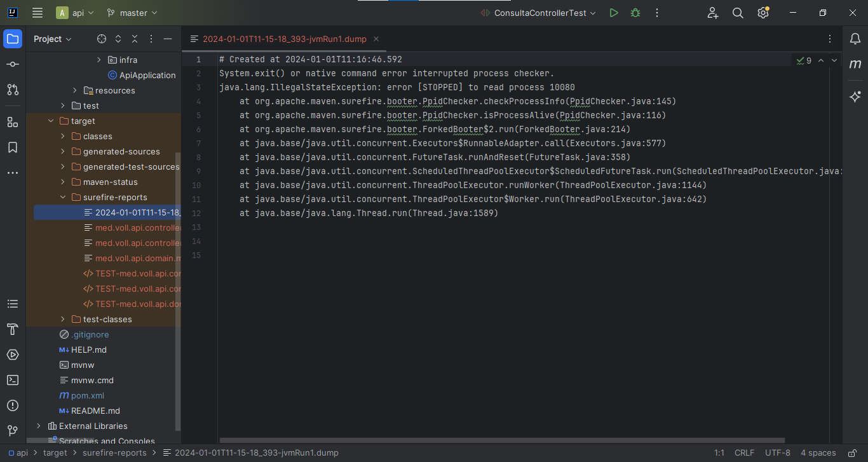This screenshot has height=462, width=868.
Task: Select opened file crosshair icon in Project panel
Action: 102,39
